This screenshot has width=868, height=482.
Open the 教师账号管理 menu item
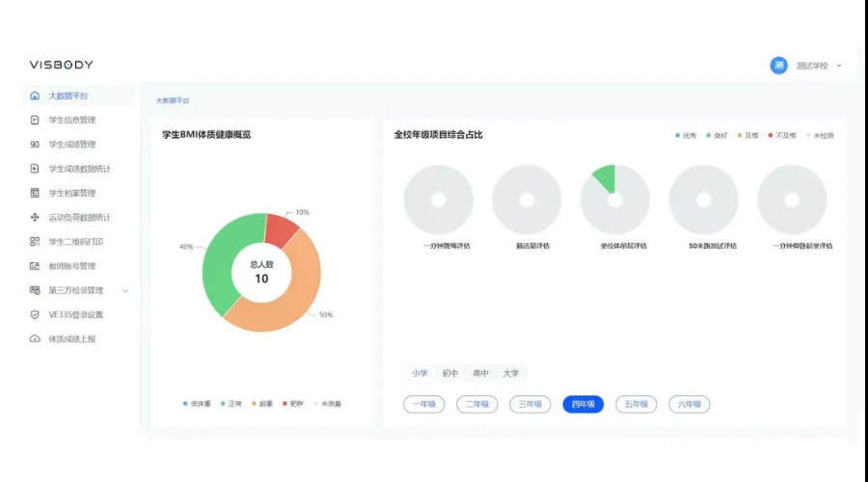coord(72,266)
